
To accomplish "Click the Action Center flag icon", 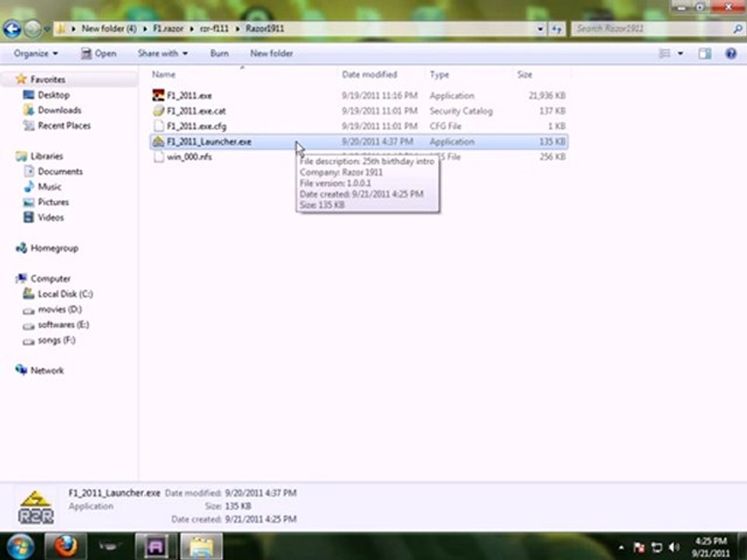I will (x=639, y=548).
